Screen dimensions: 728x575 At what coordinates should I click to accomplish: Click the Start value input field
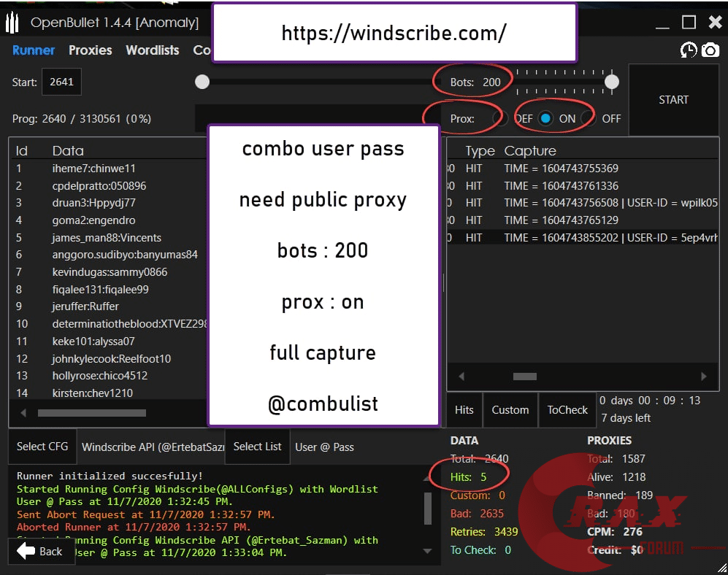(61, 82)
